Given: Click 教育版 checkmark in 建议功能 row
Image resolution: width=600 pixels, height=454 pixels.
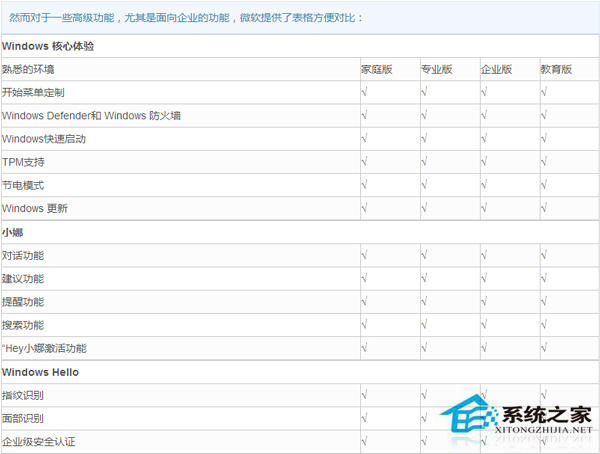Looking at the screenshot, I should 544,278.
